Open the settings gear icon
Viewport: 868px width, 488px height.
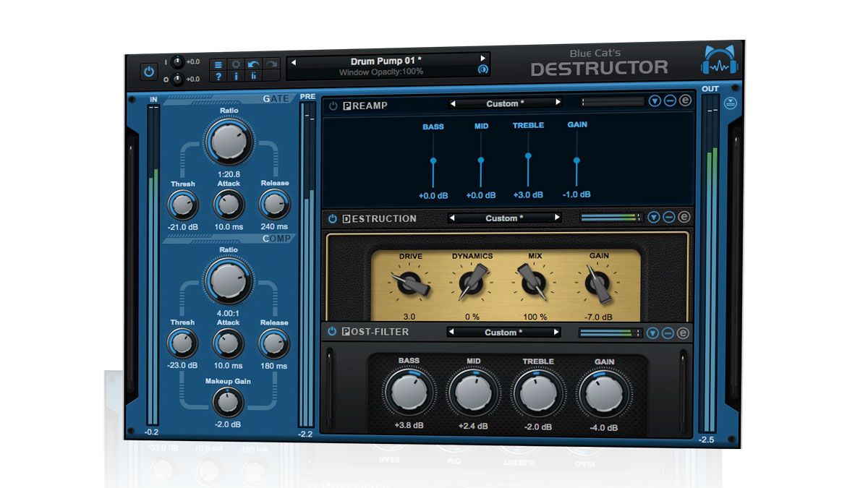coord(236,64)
